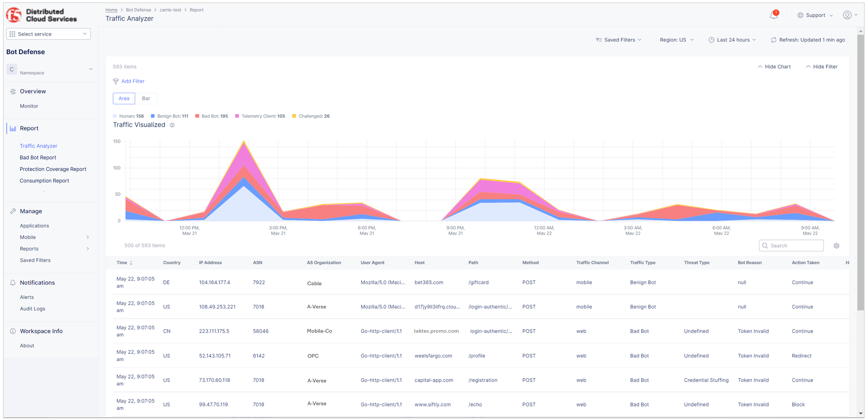Switch chart to Area view
Viewport: 868px width, 420px height.
pyautogui.click(x=124, y=99)
